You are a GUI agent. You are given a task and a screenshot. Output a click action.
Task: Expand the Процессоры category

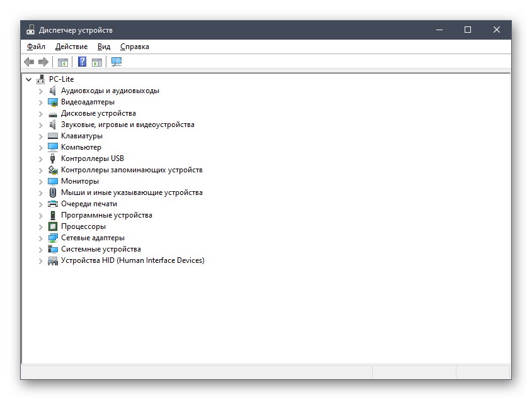tap(41, 227)
